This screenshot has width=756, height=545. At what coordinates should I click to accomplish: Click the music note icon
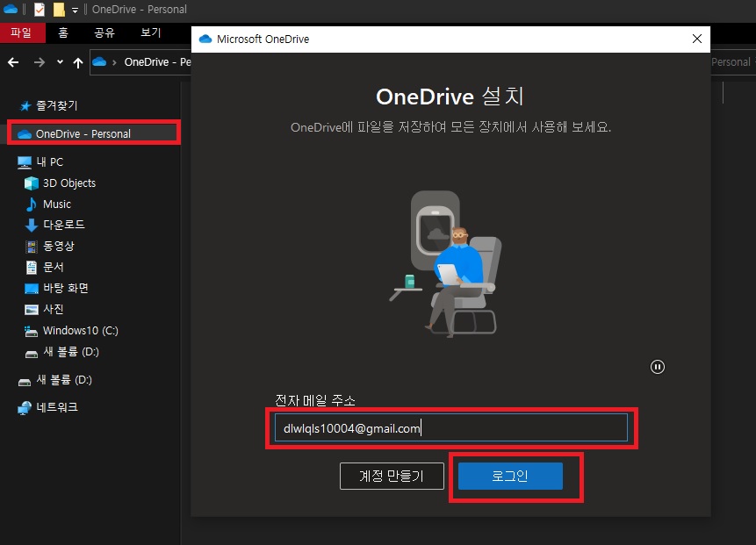click(x=32, y=204)
